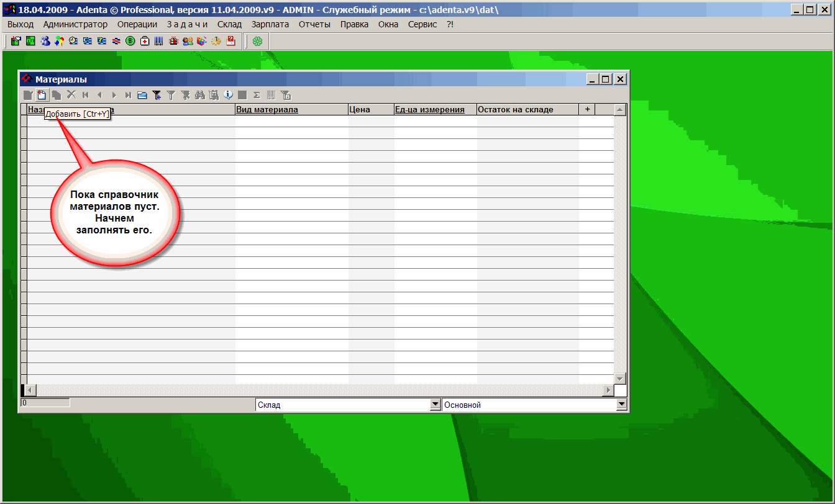Click the first empty Цена cell
The height and width of the screenshot is (504, 835).
coord(371,121)
